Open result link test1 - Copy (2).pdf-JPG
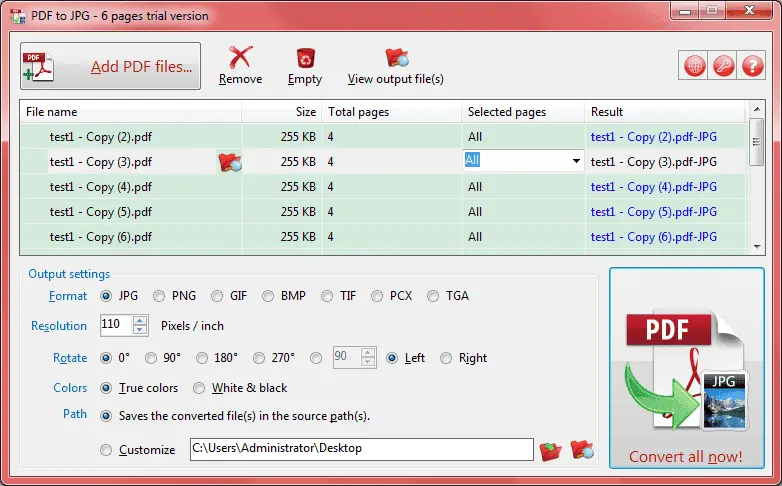This screenshot has width=782, height=486. coord(654,137)
